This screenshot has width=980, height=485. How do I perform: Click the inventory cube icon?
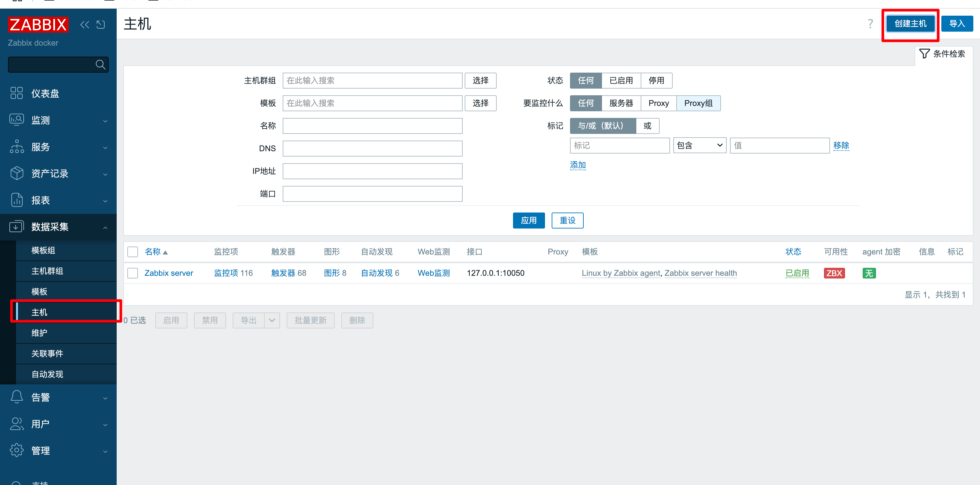click(x=16, y=173)
